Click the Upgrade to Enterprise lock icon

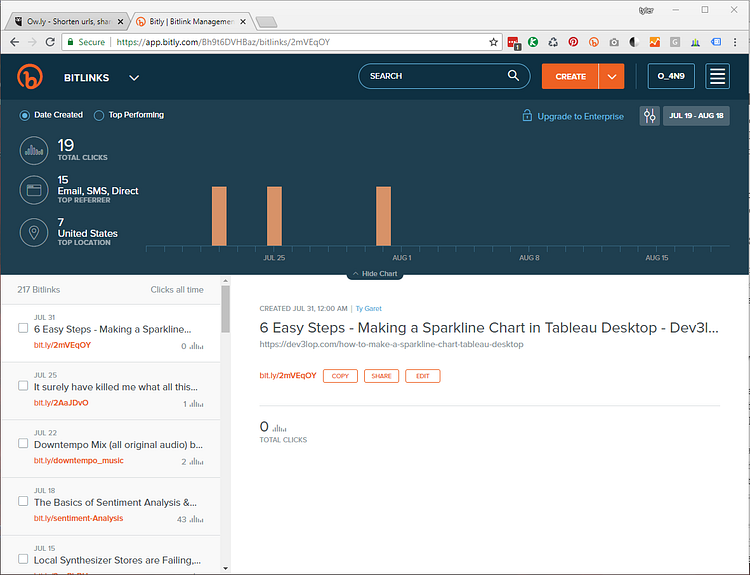pos(527,116)
